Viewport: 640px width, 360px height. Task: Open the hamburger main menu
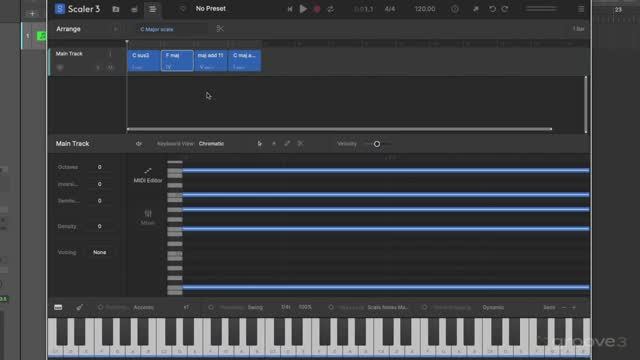coord(580,9)
